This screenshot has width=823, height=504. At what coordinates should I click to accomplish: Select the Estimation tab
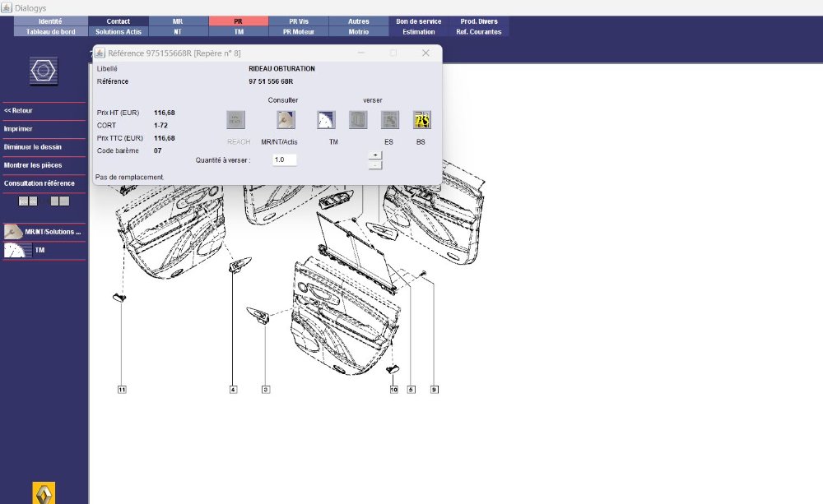(x=418, y=31)
